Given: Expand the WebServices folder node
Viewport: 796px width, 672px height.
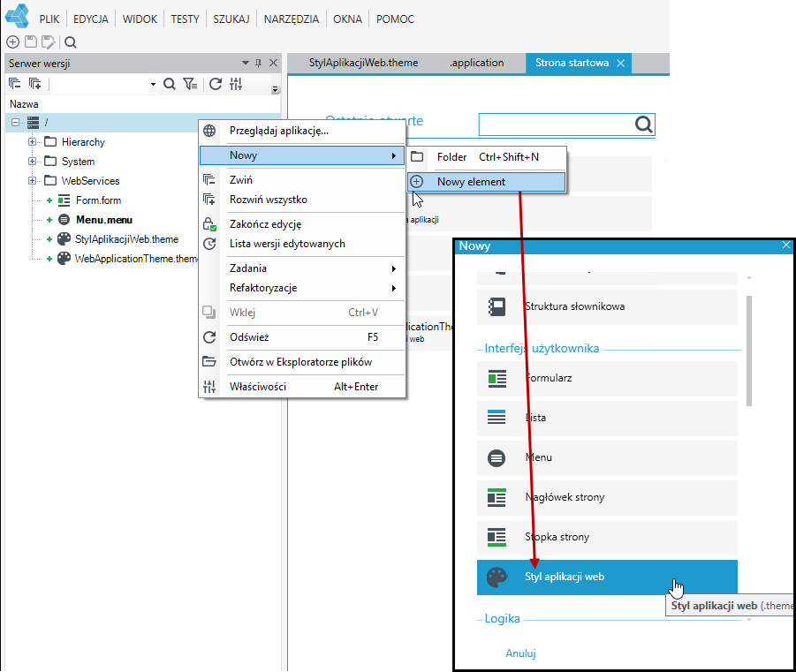Looking at the screenshot, I should click(x=32, y=181).
